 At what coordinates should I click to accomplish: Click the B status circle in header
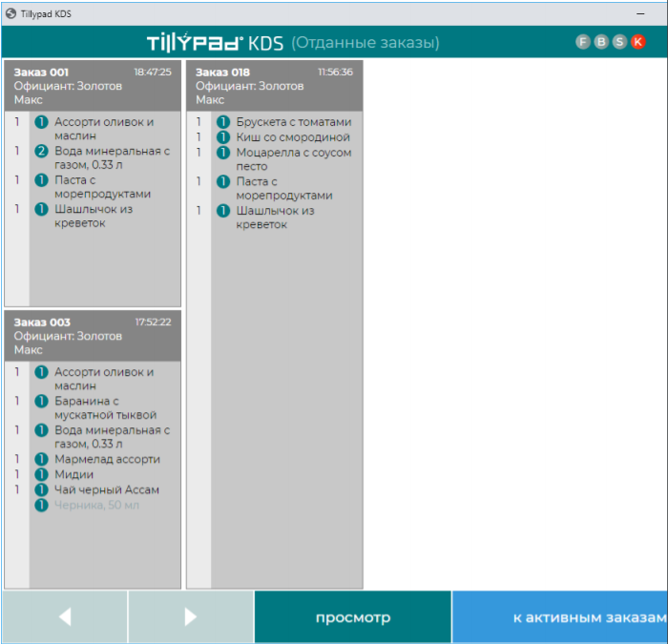[x=601, y=42]
